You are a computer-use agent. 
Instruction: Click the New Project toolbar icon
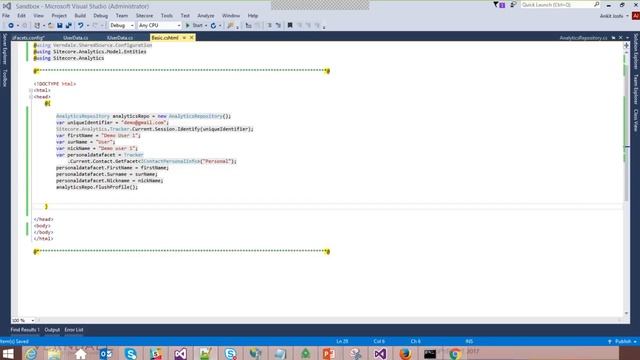tap(37, 25)
